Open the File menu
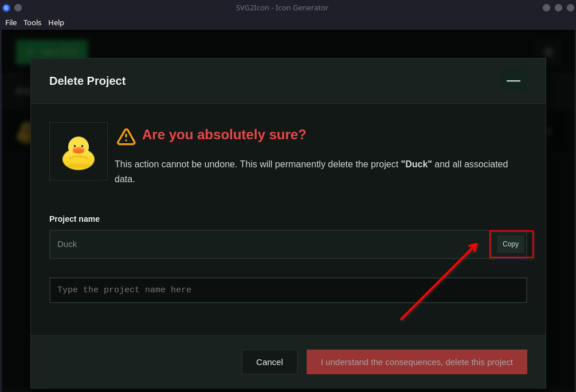 pos(11,22)
